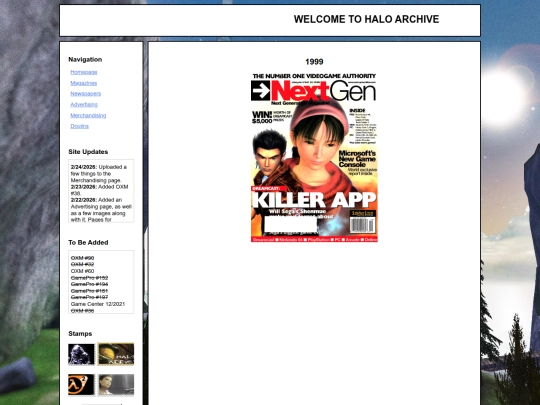Click the NextGen 1999 magazine cover
This screenshot has width=540, height=405.
coord(314,158)
